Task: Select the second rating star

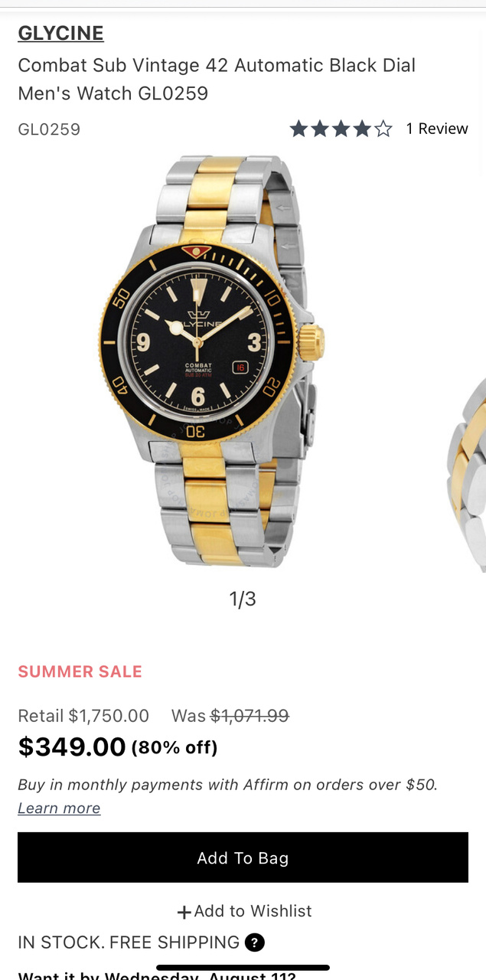Action: click(320, 129)
